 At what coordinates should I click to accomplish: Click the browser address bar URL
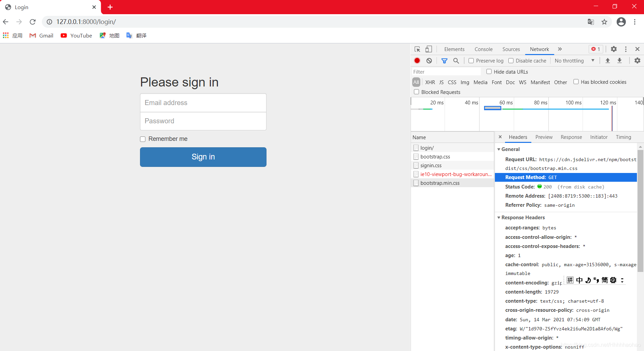86,22
